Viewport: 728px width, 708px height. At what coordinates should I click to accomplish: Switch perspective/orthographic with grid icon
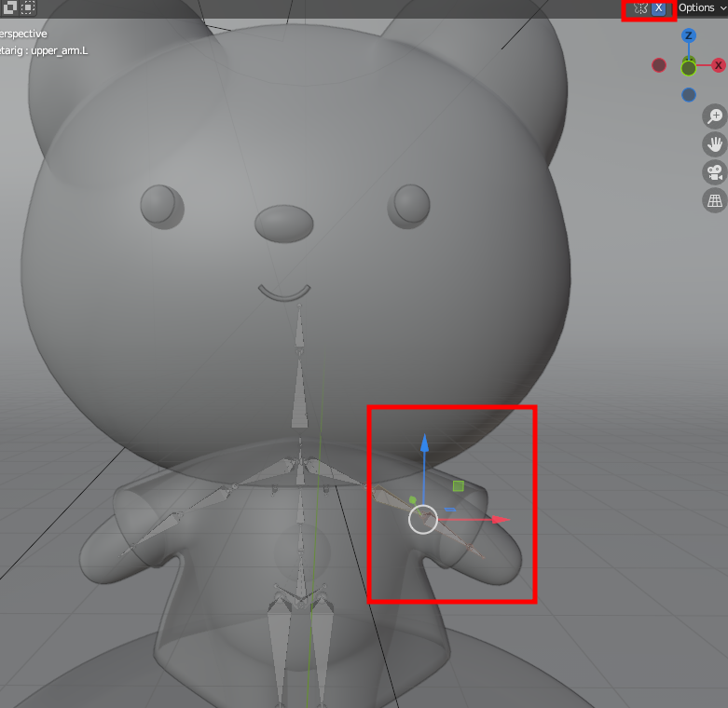[x=715, y=200]
